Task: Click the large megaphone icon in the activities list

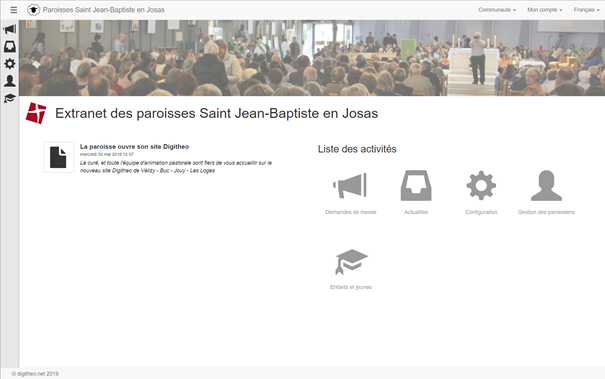Action: [350, 186]
